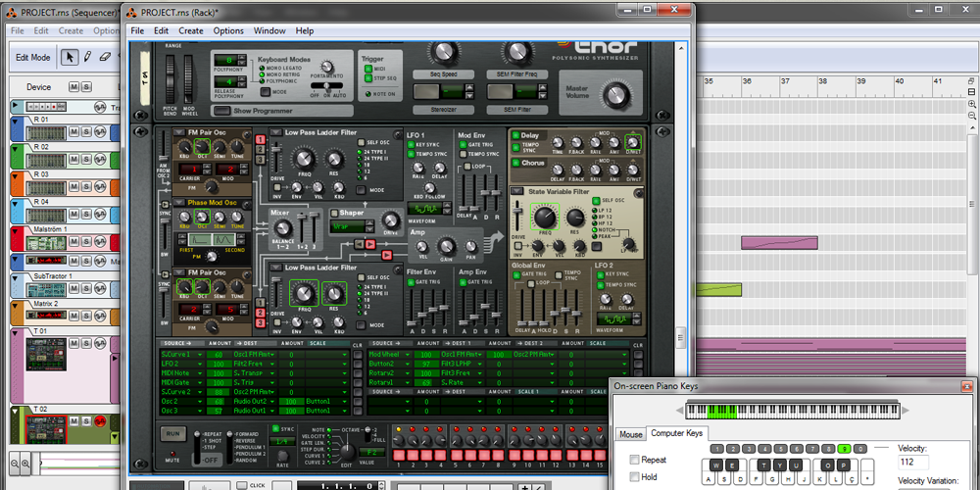The height and width of the screenshot is (490, 980).
Task: Click the SEM Filter Freq rotary knob
Action: [516, 52]
